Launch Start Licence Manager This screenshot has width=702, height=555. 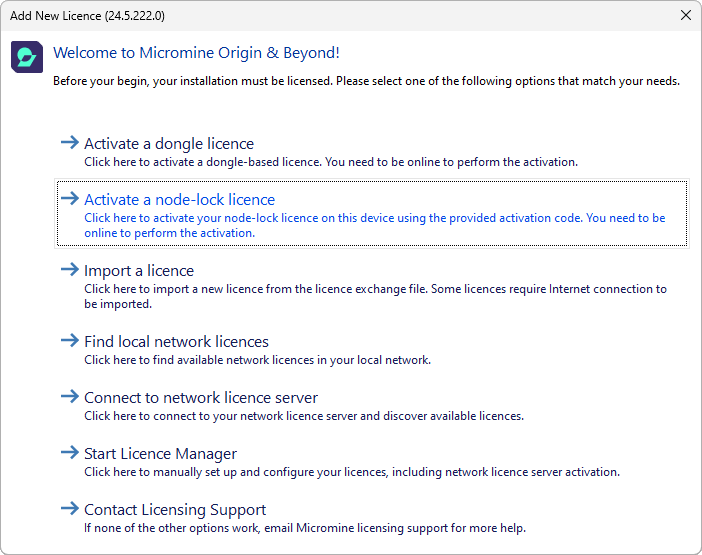[x=160, y=454]
